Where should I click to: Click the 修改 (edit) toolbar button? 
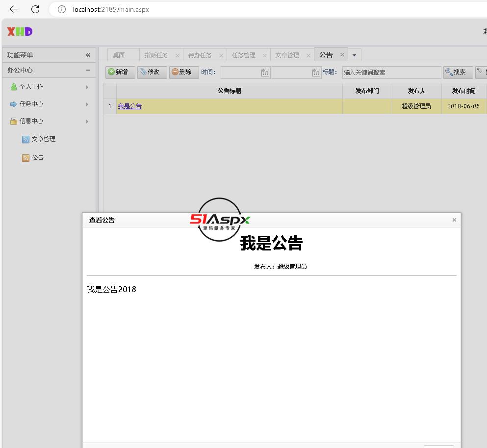tap(152, 72)
